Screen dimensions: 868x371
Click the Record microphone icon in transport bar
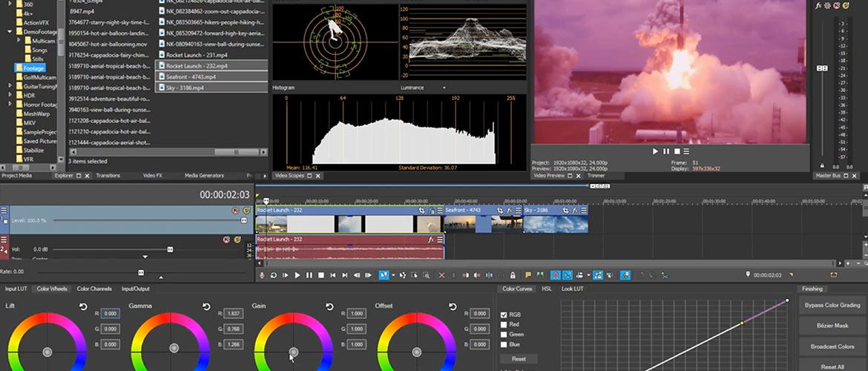point(262,275)
